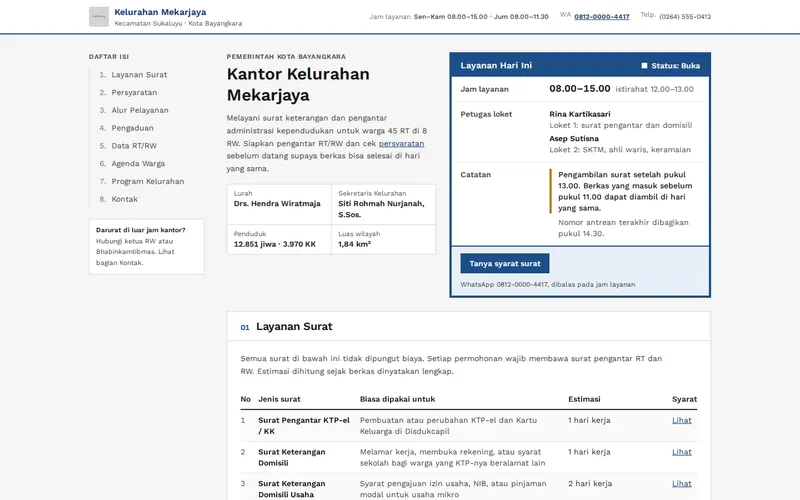Open Lihat link for Surat Keterangan Domisili

tap(682, 452)
